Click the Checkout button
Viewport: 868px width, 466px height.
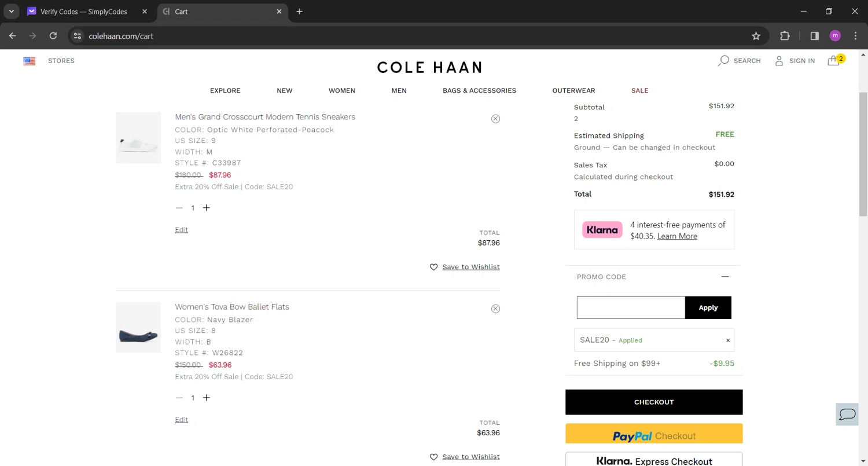pos(654,402)
